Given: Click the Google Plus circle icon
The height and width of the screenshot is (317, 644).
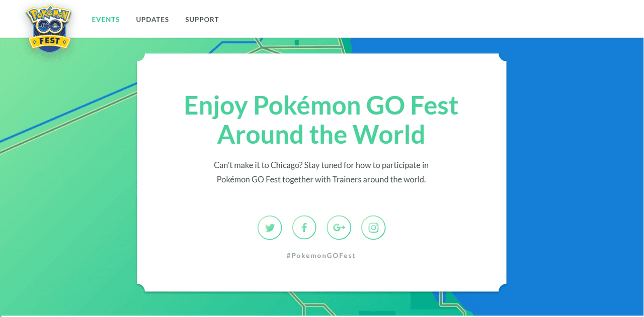Looking at the screenshot, I should pyautogui.click(x=339, y=228).
